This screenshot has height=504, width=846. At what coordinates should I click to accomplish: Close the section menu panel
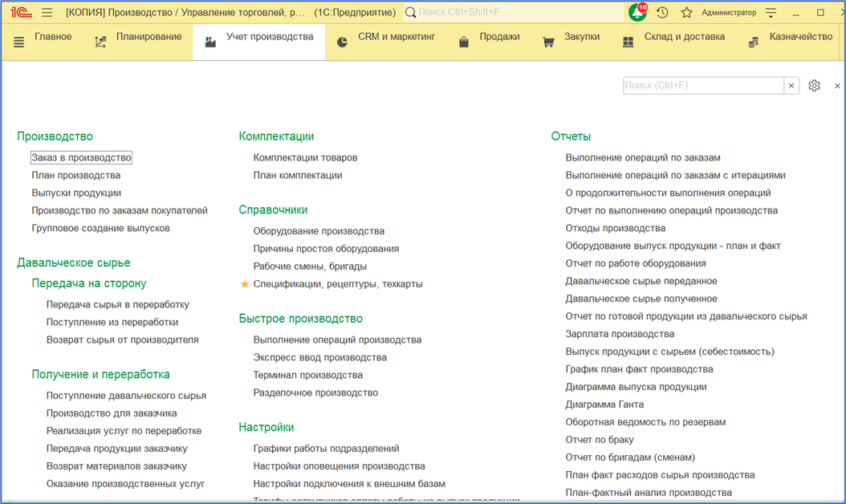pyautogui.click(x=837, y=86)
